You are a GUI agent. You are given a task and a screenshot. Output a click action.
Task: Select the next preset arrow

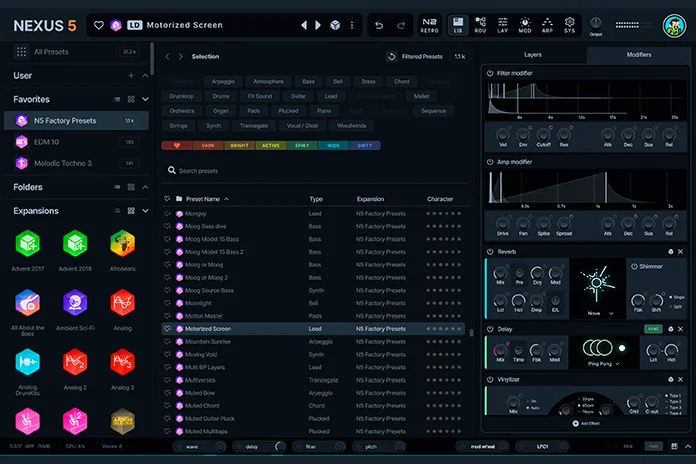point(318,25)
